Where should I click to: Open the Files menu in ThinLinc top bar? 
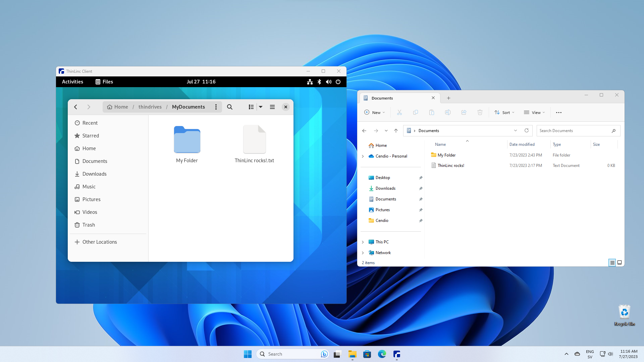click(104, 81)
